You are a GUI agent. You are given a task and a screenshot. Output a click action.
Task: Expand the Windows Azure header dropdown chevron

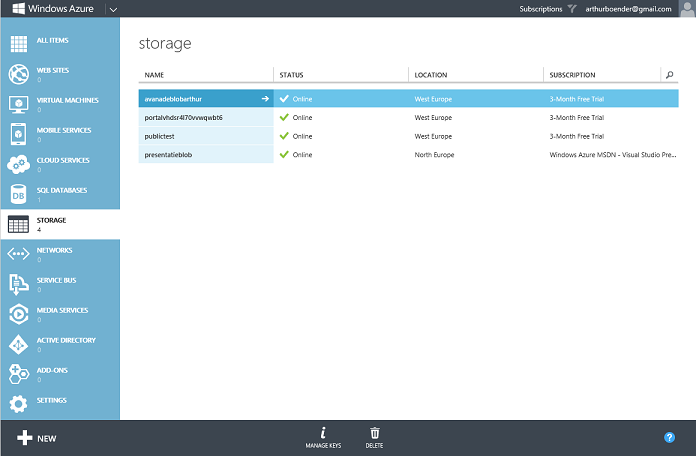click(114, 9)
